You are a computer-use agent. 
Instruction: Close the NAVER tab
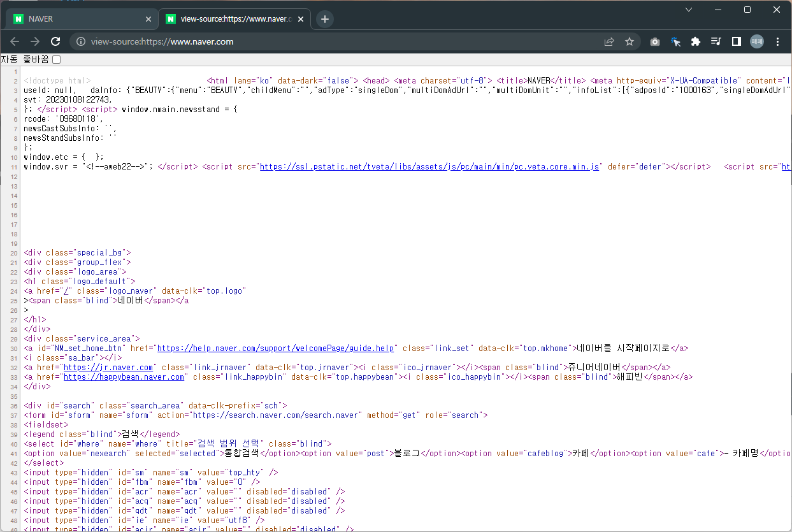click(148, 19)
